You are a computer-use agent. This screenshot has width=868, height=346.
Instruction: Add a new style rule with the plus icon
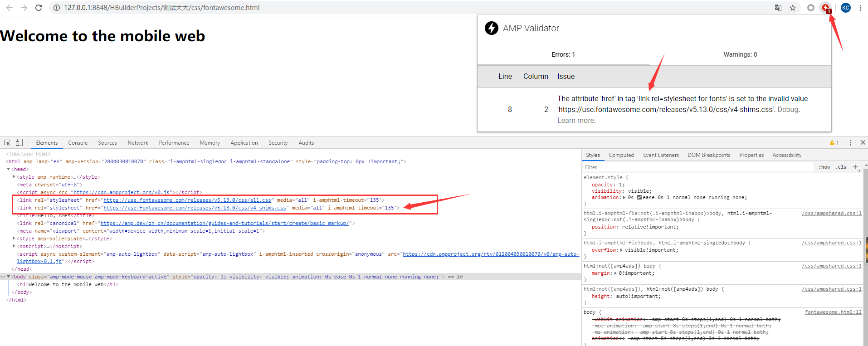[x=855, y=167]
